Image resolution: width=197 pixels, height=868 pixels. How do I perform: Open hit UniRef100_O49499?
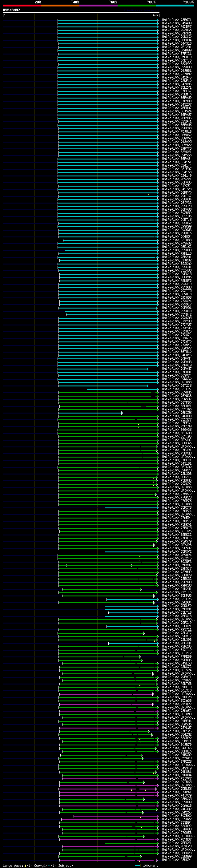[x=176, y=23]
